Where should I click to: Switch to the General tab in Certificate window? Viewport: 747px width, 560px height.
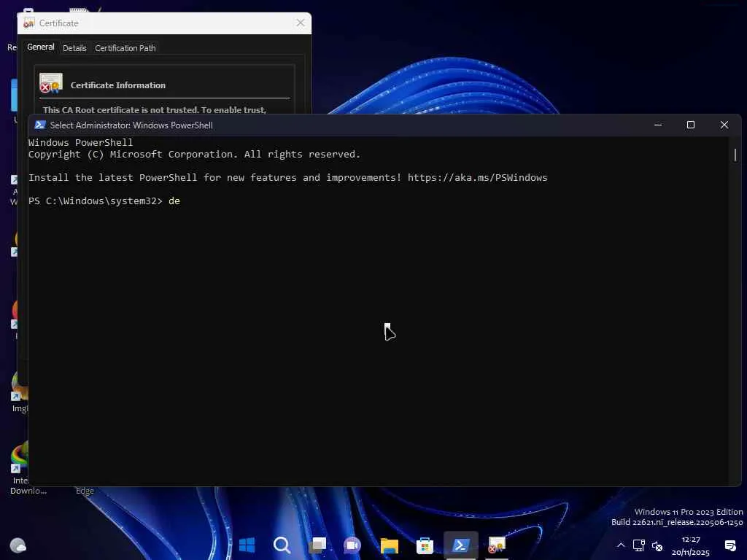[41, 47]
